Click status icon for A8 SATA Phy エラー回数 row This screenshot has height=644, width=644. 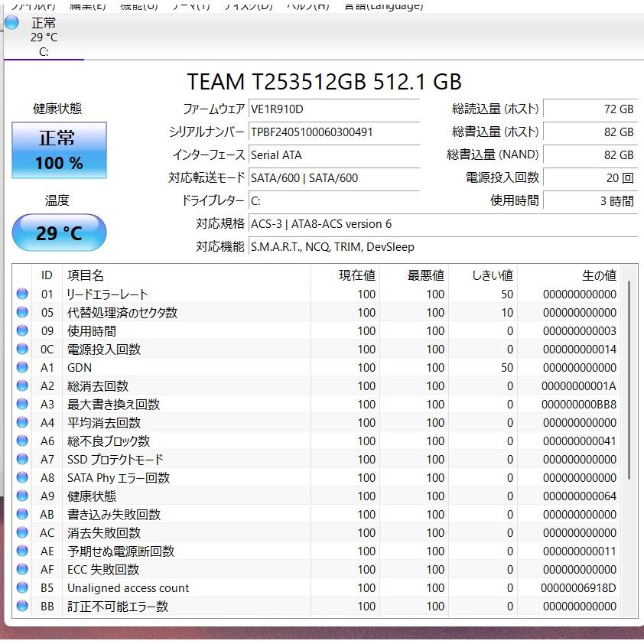click(22, 477)
